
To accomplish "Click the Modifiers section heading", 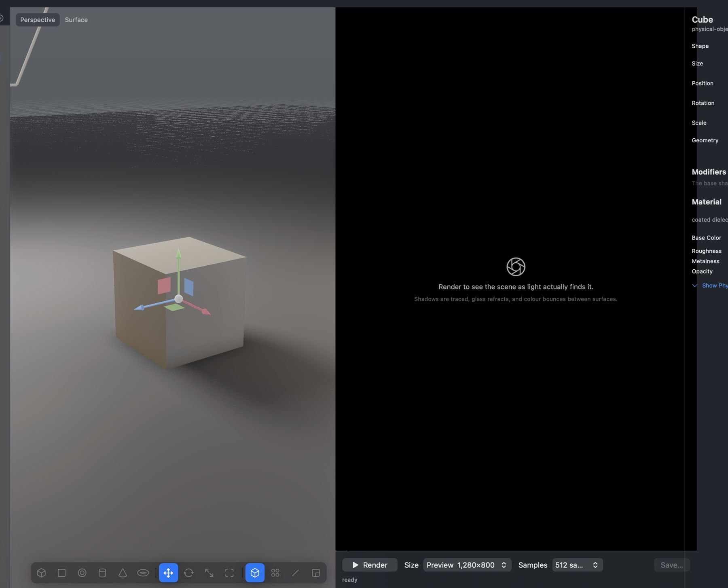I will pyautogui.click(x=709, y=172).
